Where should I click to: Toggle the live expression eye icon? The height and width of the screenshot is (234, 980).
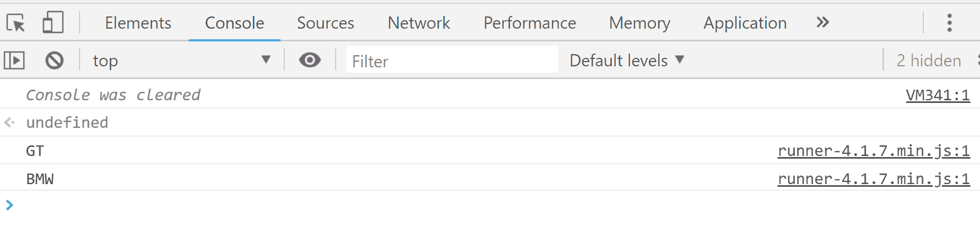point(310,60)
